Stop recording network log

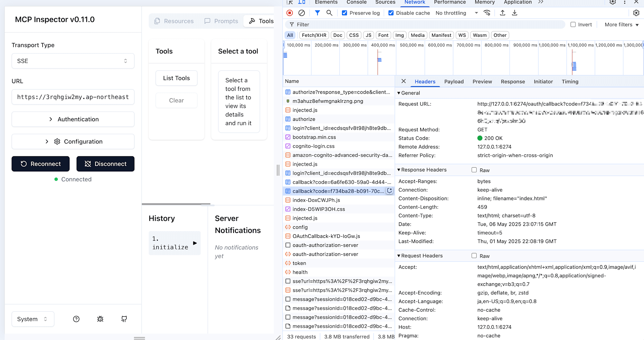289,13
